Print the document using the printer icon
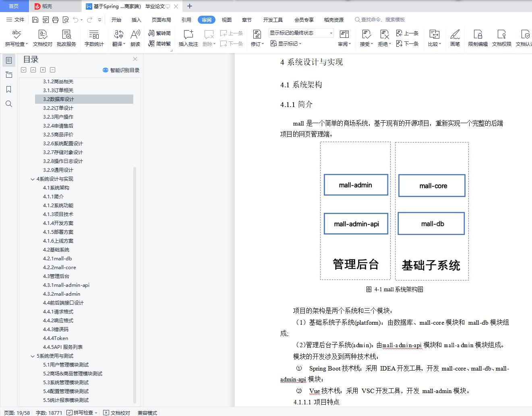 (56, 20)
